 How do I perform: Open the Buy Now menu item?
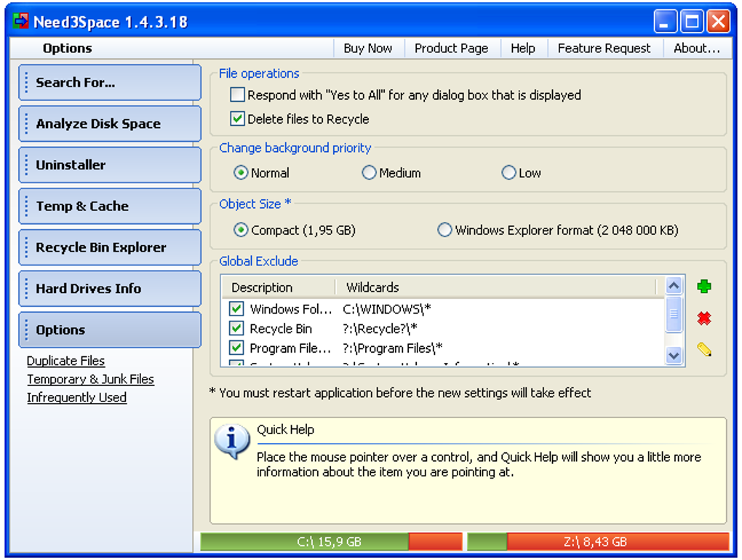tap(367, 48)
